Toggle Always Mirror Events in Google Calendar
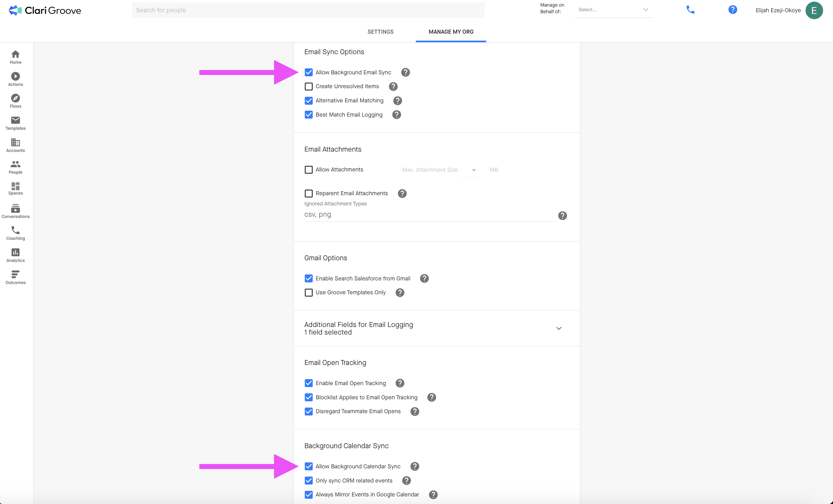Screen dimensions: 833x504 309,495
